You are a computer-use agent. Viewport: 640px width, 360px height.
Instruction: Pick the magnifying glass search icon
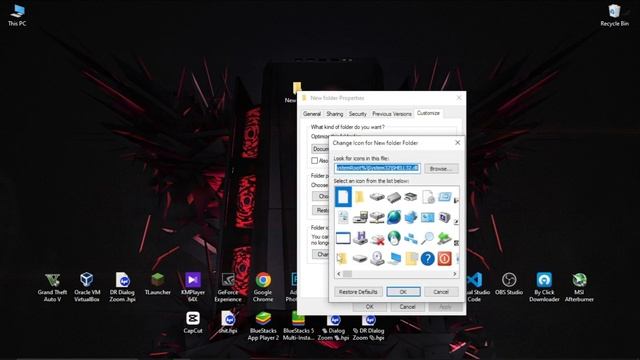pyautogui.click(x=427, y=238)
